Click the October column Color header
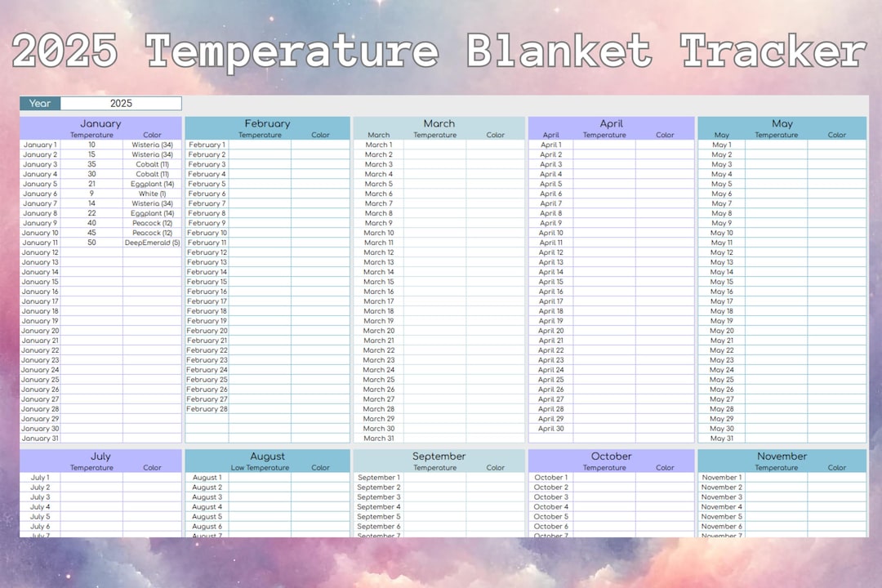The image size is (882, 588). coord(665,469)
